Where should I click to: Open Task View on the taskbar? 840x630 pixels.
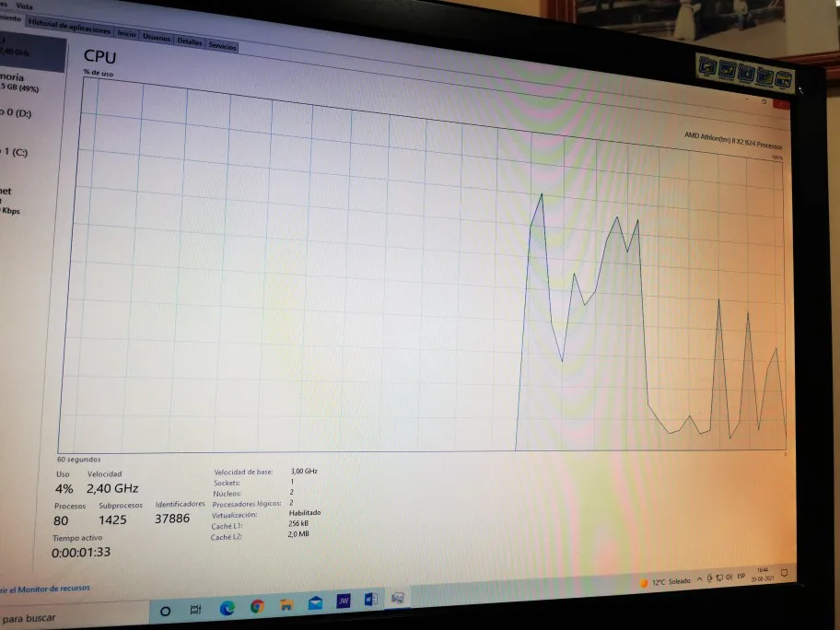pos(195,609)
